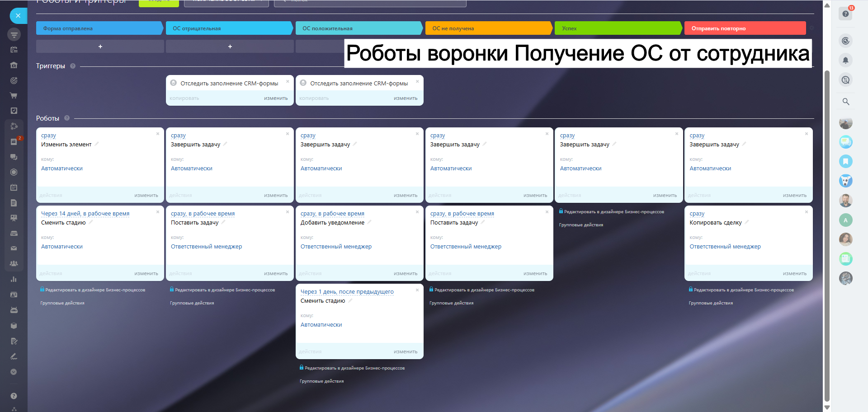Open the calendar icon in left sidebar
The image size is (868, 412).
pyautogui.click(x=14, y=187)
